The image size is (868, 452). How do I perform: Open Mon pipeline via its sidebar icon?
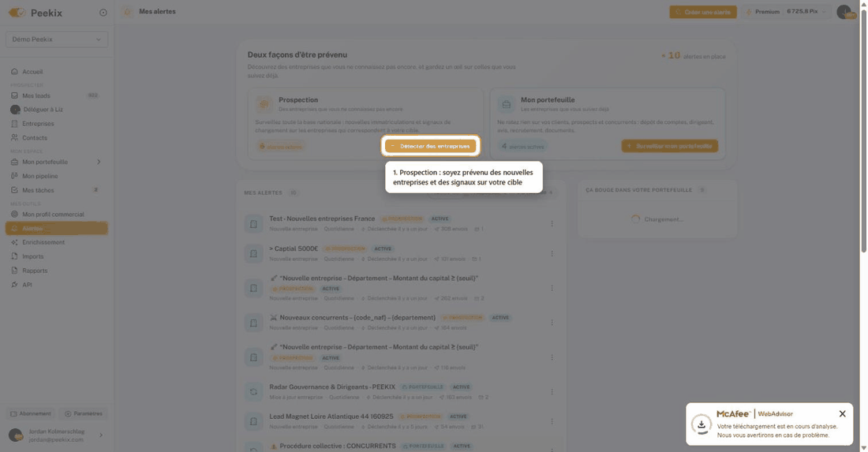click(14, 176)
